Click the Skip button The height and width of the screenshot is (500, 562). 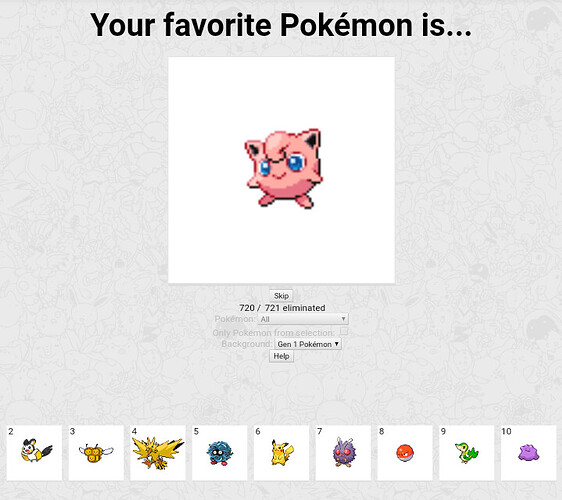click(x=281, y=296)
